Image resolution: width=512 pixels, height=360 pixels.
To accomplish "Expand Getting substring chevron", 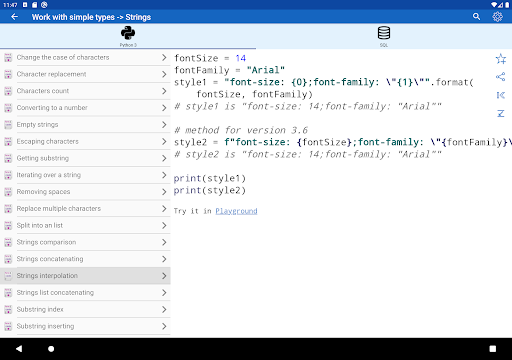I will (x=164, y=158).
